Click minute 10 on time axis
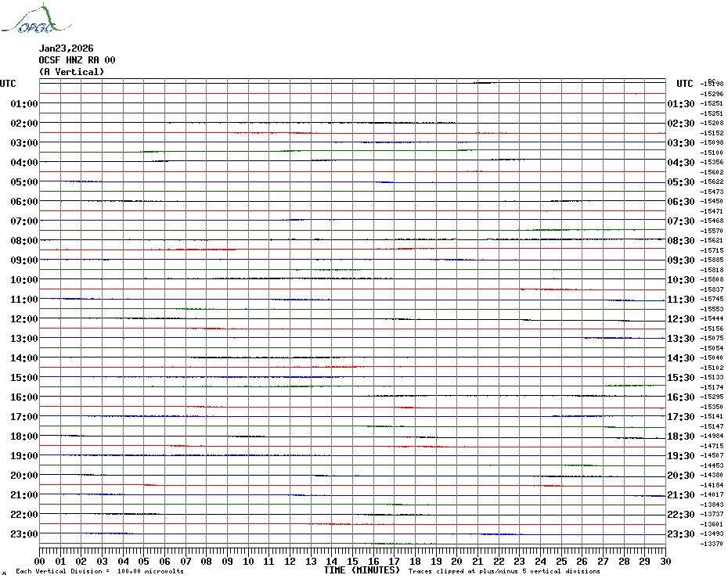The width and height of the screenshot is (728, 582). click(248, 562)
